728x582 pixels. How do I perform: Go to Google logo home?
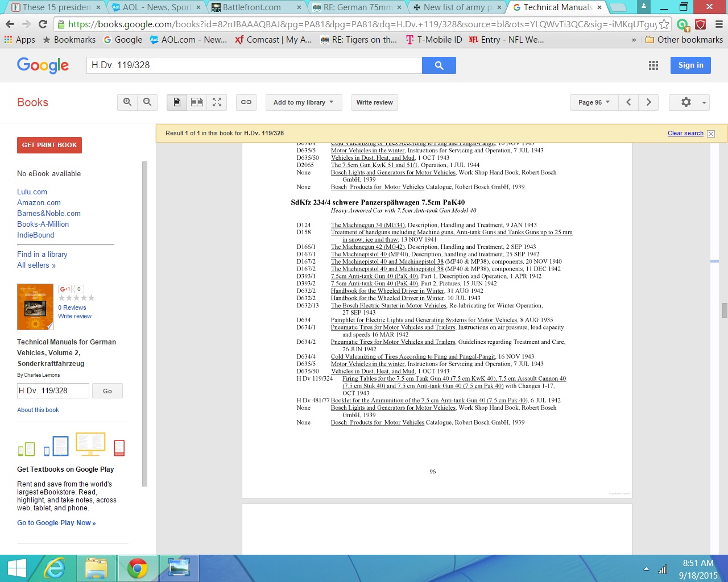(x=43, y=66)
